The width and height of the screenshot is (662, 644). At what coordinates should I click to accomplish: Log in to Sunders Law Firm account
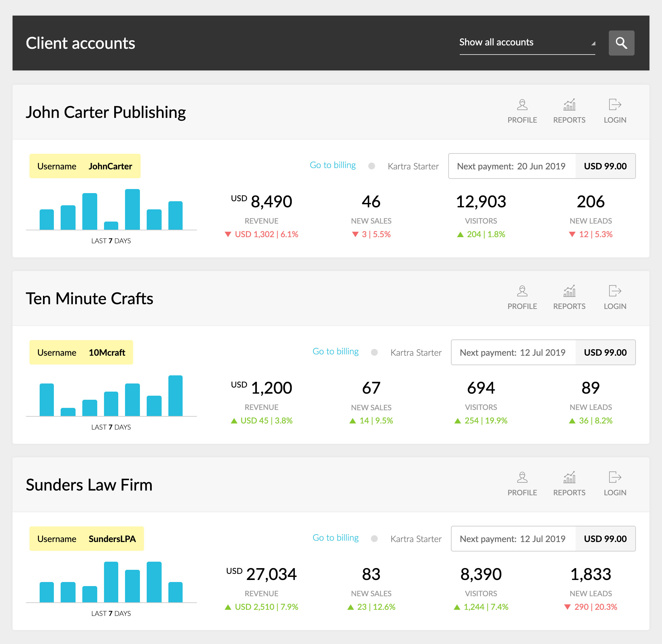point(615,477)
